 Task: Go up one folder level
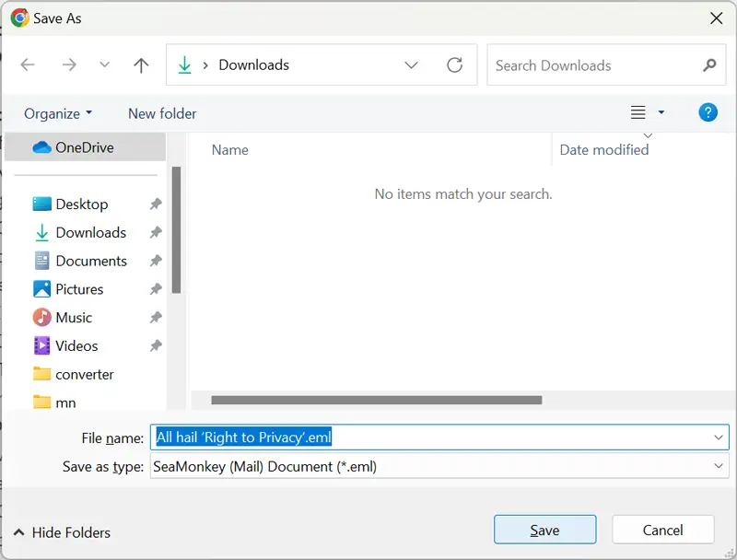coord(141,65)
